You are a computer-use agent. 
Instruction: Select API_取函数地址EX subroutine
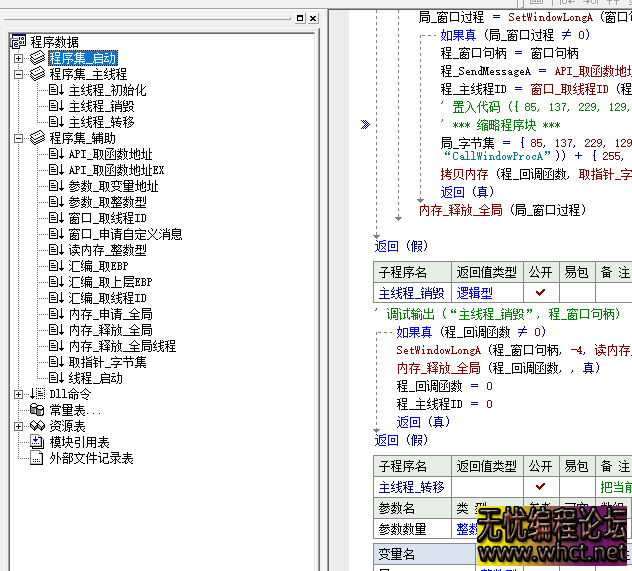(116, 170)
